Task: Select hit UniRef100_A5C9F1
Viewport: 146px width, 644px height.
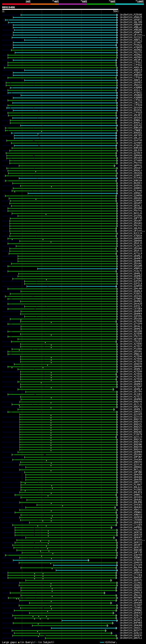Action: 131,60
